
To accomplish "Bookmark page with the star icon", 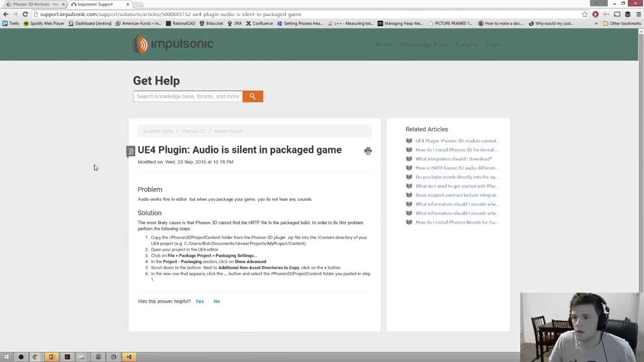I will (x=585, y=14).
